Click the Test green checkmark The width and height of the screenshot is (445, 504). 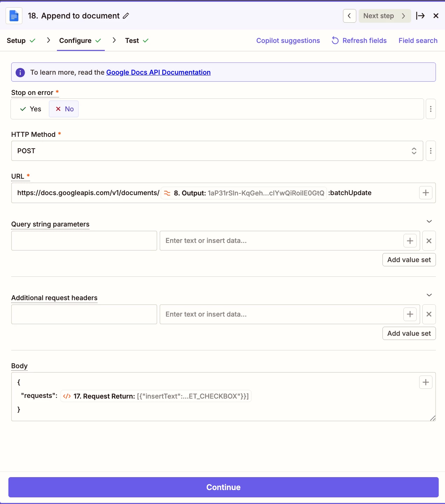pyautogui.click(x=146, y=40)
